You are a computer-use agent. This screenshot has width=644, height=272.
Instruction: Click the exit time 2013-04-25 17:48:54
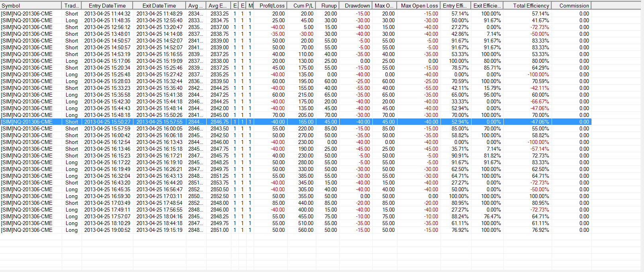click(x=159, y=203)
